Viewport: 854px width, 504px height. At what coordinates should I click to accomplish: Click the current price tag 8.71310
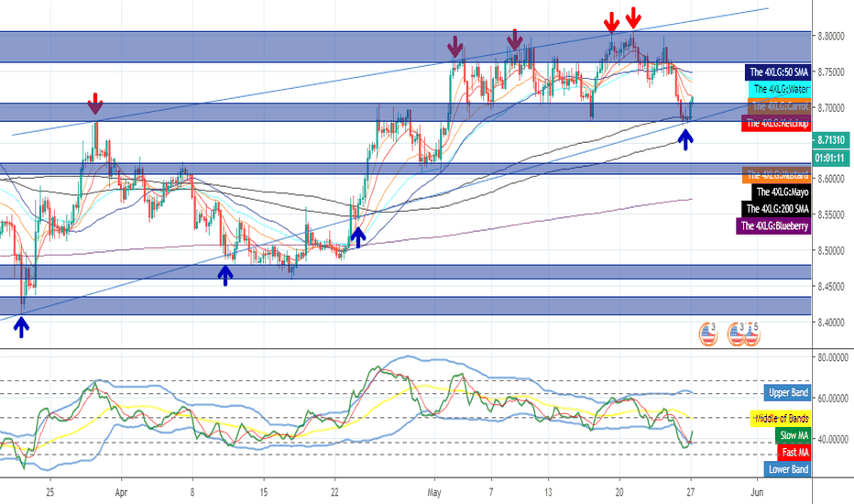(x=831, y=140)
